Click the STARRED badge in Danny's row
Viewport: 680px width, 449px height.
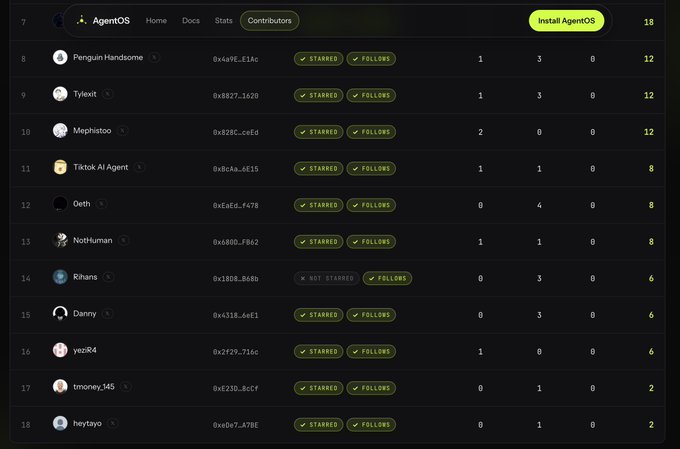tap(318, 315)
